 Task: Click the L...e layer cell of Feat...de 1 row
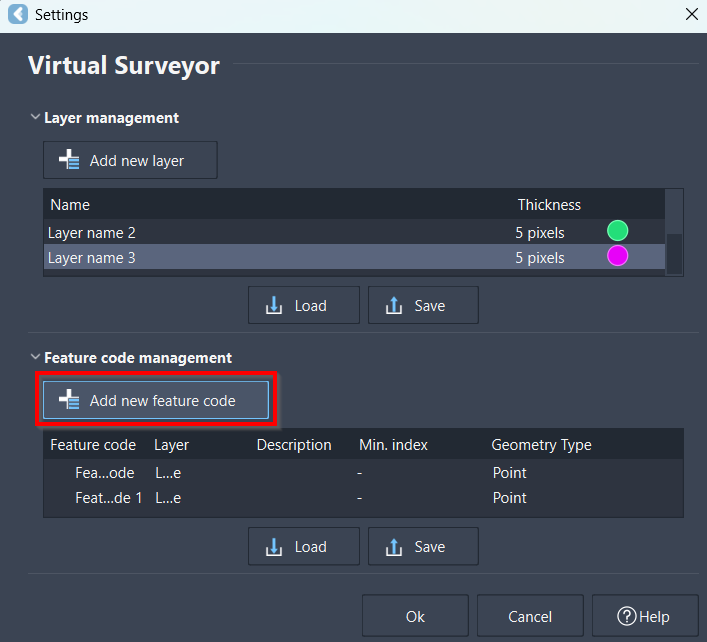tap(168, 498)
